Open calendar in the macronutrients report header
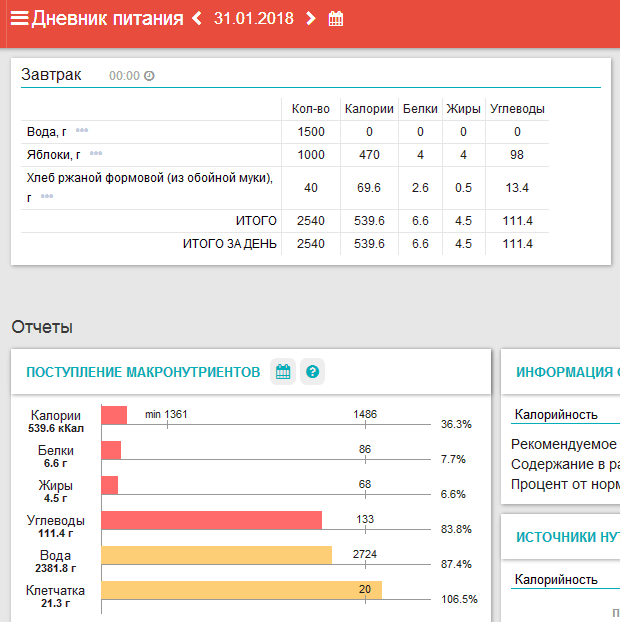The width and height of the screenshot is (620, 622). click(283, 372)
